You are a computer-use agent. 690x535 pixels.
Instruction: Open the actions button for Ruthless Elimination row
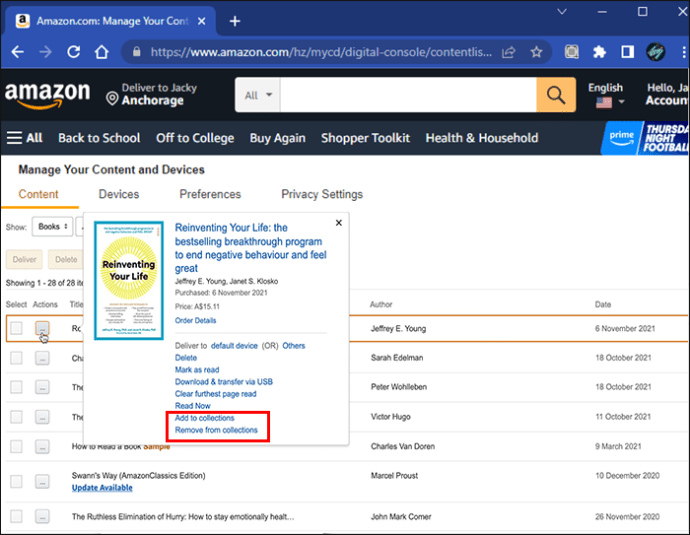[x=42, y=516]
